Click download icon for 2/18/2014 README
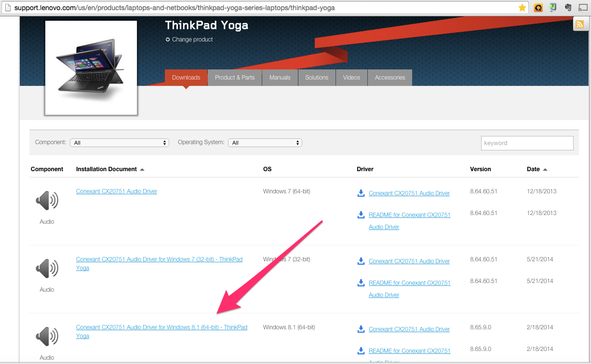The height and width of the screenshot is (364, 591). click(361, 351)
